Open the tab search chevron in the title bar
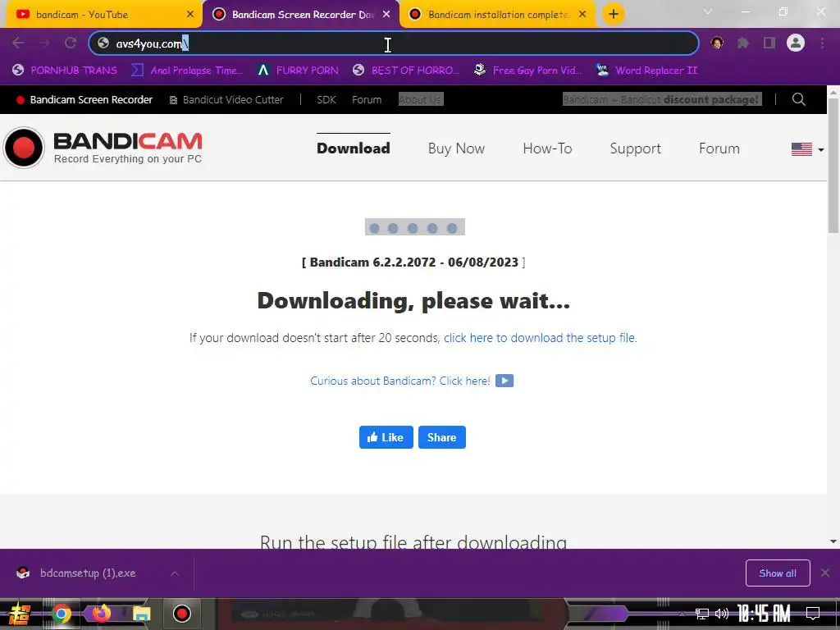The image size is (840, 630). pyautogui.click(x=708, y=11)
